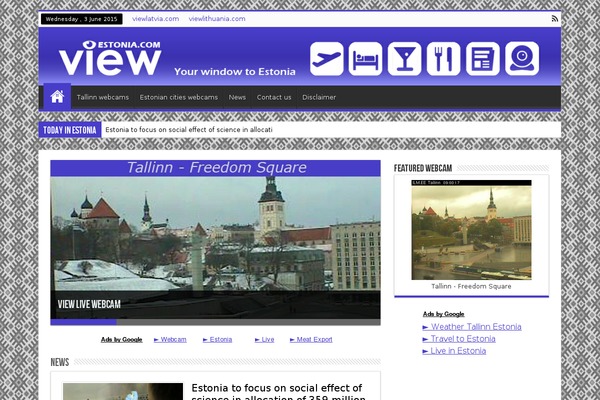Viewport: 600px width, 400px height.
Task: Click the News section heading
Action: [60, 362]
